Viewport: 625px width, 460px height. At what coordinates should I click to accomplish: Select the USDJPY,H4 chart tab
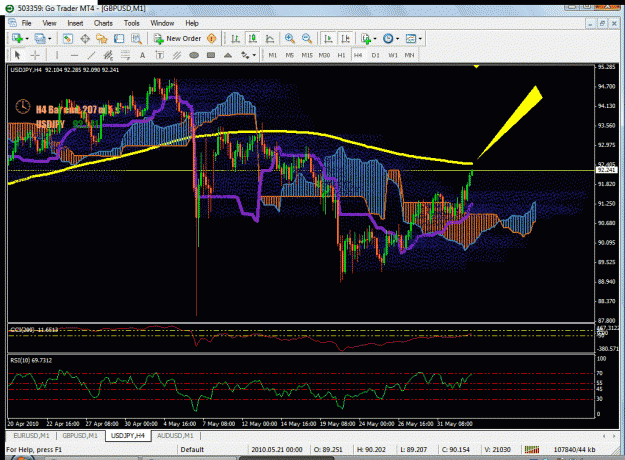[128, 436]
